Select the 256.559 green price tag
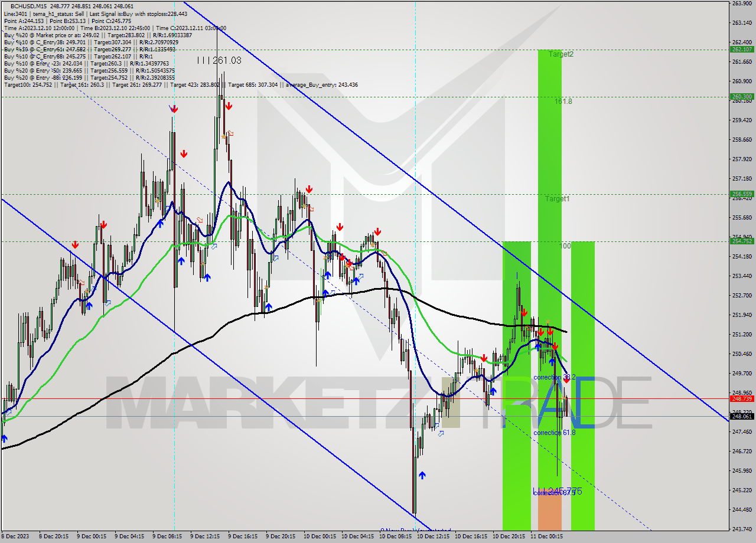The width and height of the screenshot is (756, 543). click(x=741, y=194)
